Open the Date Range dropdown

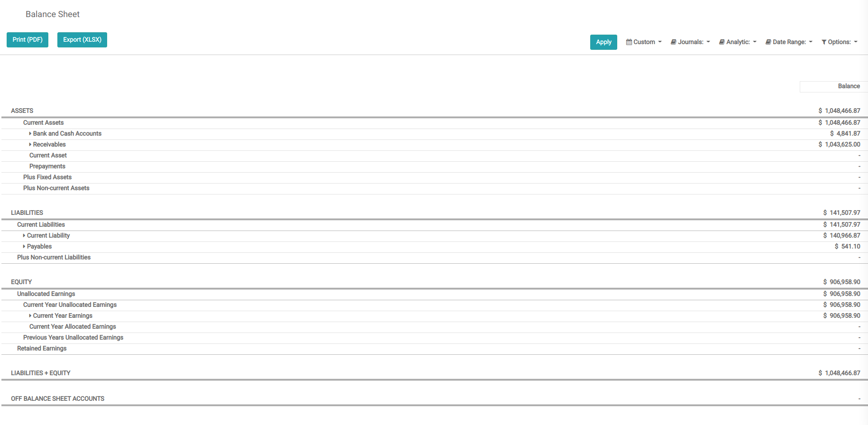pos(790,42)
